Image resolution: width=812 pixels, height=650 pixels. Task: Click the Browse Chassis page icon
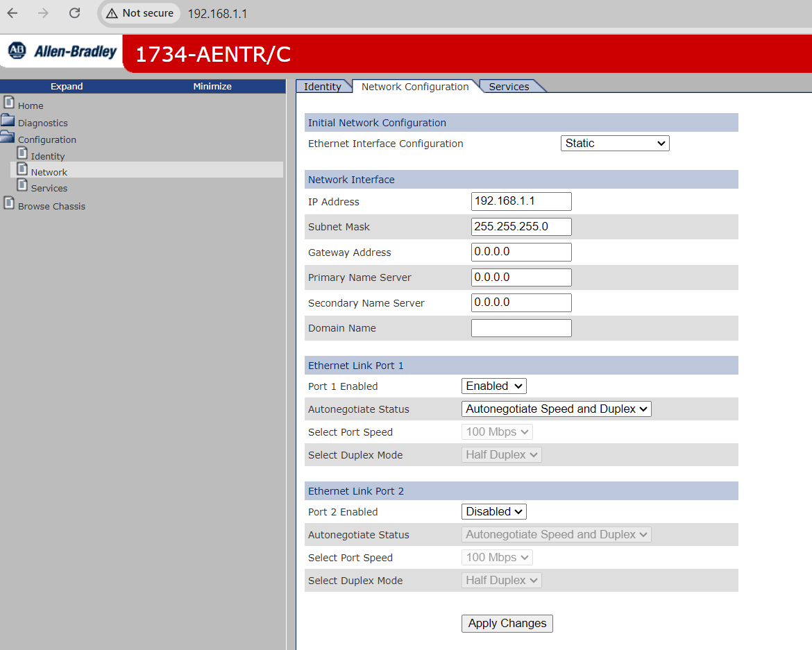9,203
